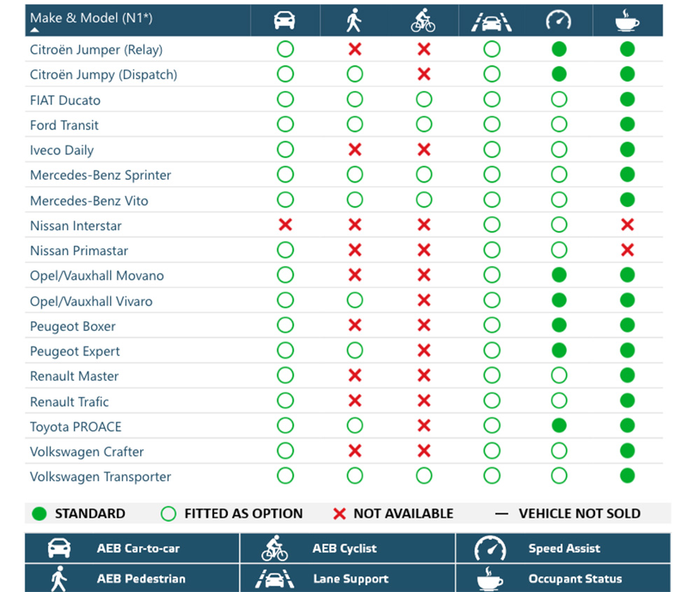This screenshot has width=700, height=592.
Task: Select the cyclist icon in the column header
Action: click(423, 21)
